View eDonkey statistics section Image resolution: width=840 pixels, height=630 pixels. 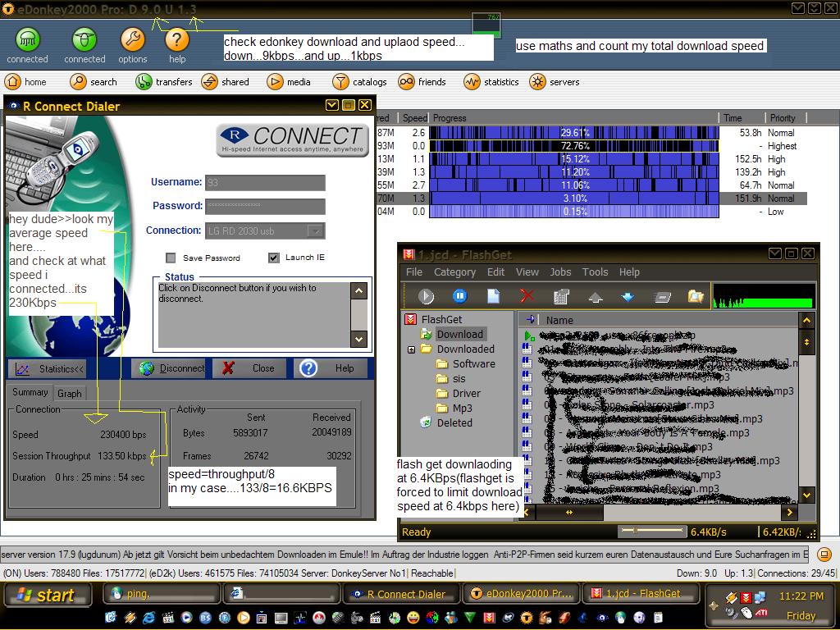click(x=492, y=82)
